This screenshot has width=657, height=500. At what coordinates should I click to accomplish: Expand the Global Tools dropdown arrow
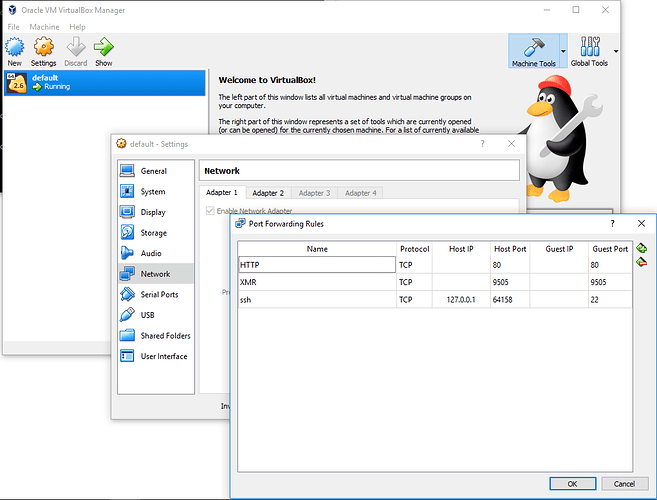[616, 51]
